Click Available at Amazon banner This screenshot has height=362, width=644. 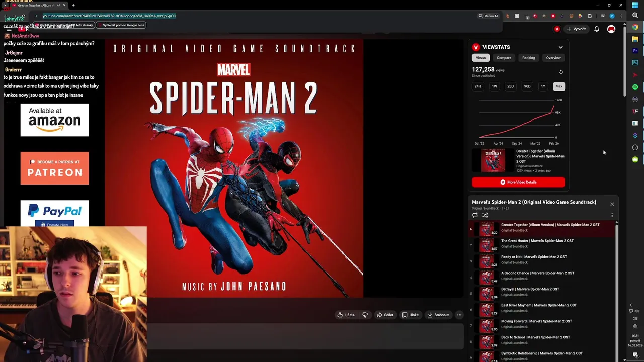tap(54, 120)
